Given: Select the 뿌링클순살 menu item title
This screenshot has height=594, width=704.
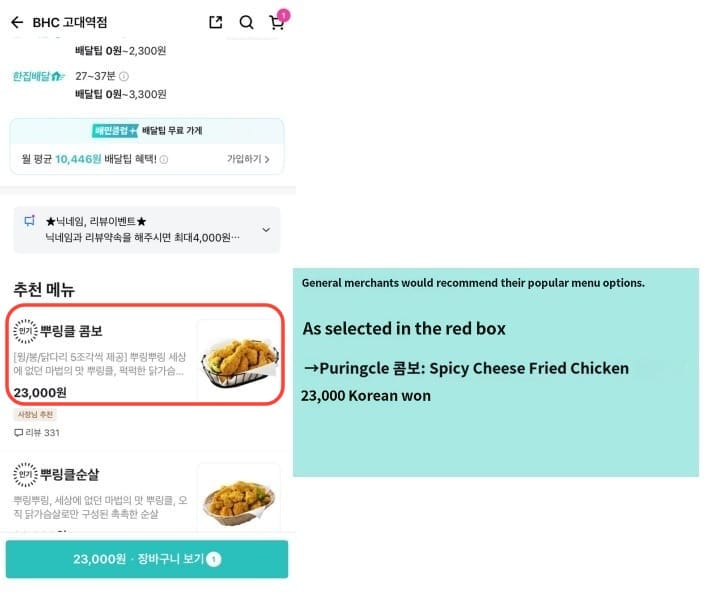Looking at the screenshot, I should pyautogui.click(x=70, y=475).
